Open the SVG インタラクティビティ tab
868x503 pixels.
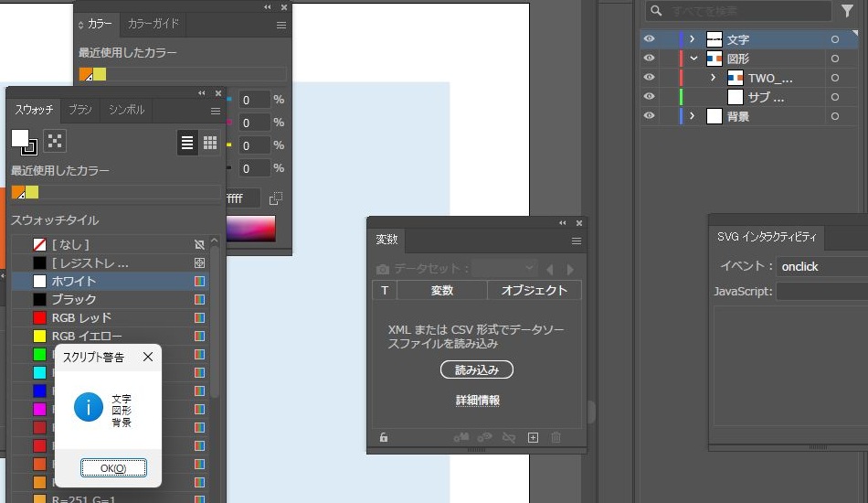pos(767,237)
